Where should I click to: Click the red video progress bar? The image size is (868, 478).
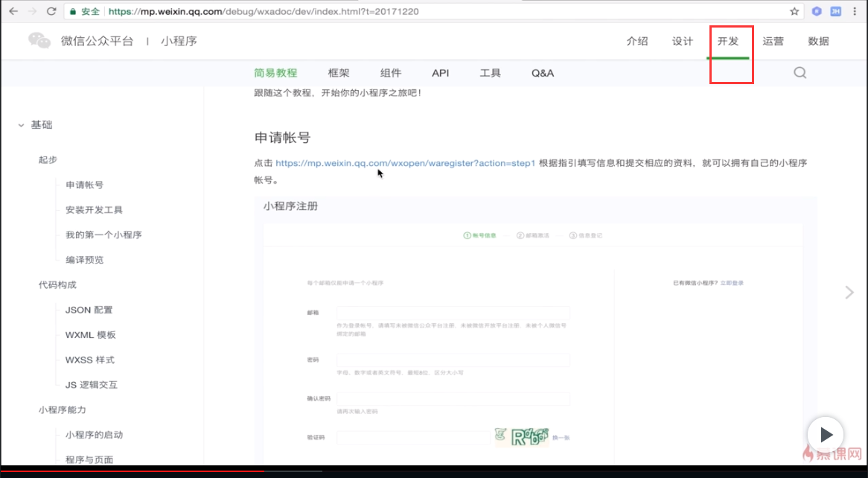133,471
